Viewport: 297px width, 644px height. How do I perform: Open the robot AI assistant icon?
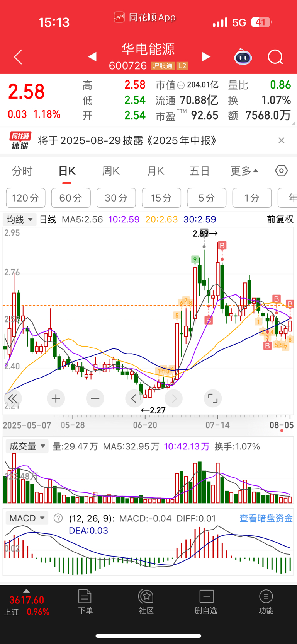click(x=243, y=57)
